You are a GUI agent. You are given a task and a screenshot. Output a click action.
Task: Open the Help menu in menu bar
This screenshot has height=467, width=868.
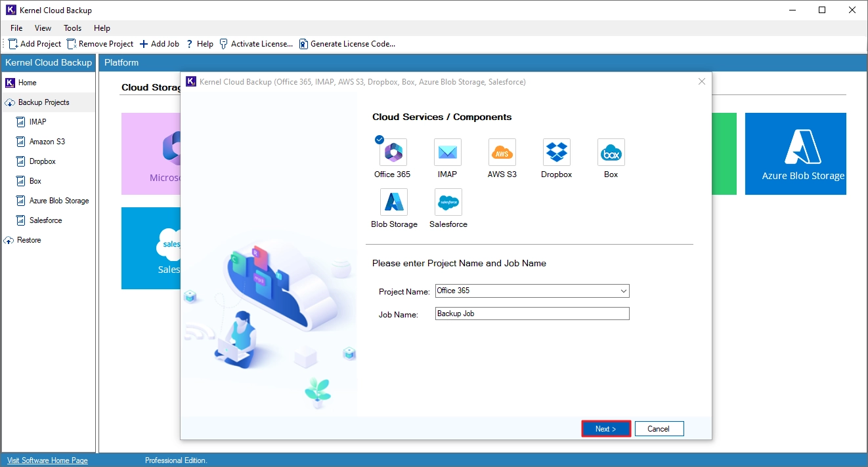pos(102,28)
